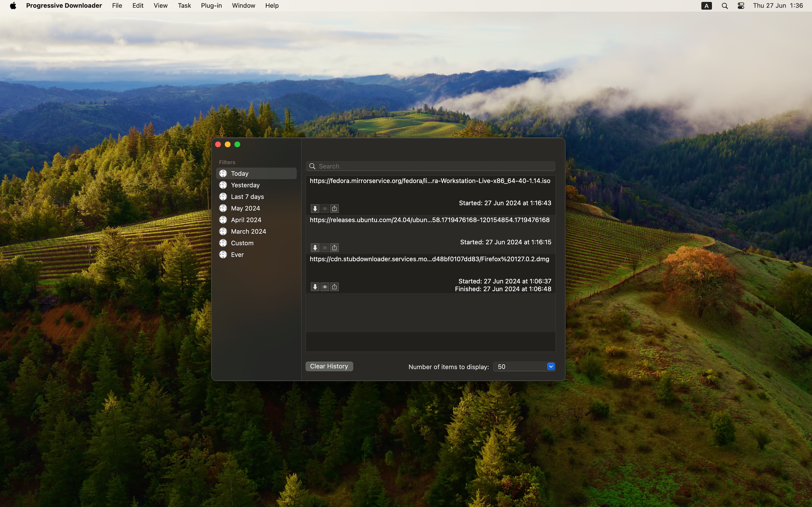Open the Plug-in menu
The width and height of the screenshot is (812, 507).
[x=211, y=6]
